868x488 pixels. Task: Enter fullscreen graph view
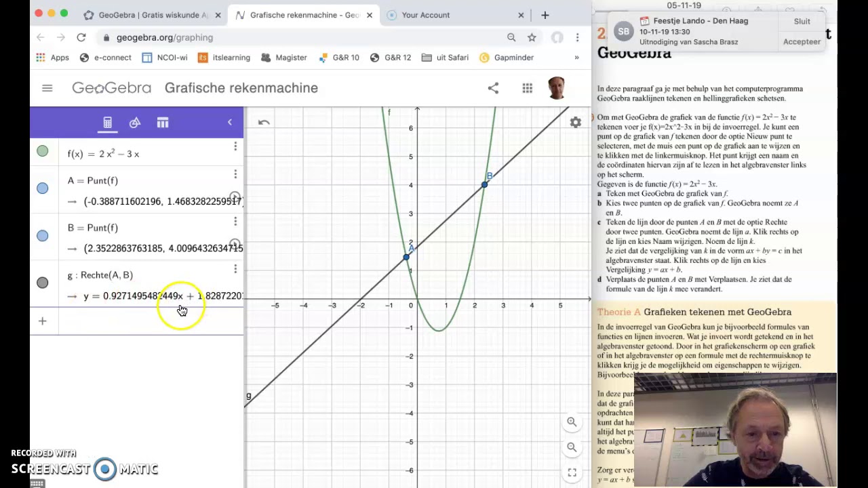[572, 472]
